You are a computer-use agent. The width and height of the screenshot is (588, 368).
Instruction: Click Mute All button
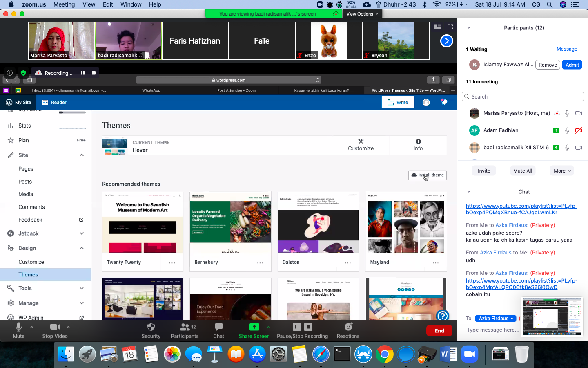[x=523, y=171]
